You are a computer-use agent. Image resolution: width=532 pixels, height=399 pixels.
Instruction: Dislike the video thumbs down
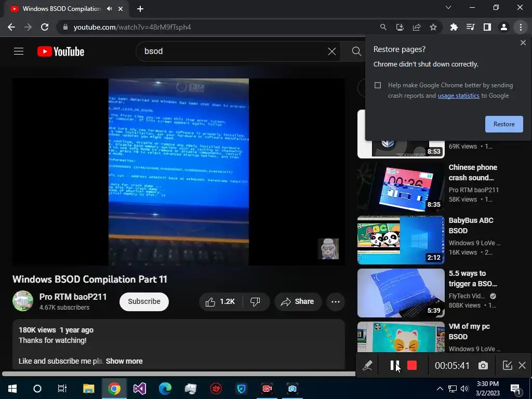point(255,302)
